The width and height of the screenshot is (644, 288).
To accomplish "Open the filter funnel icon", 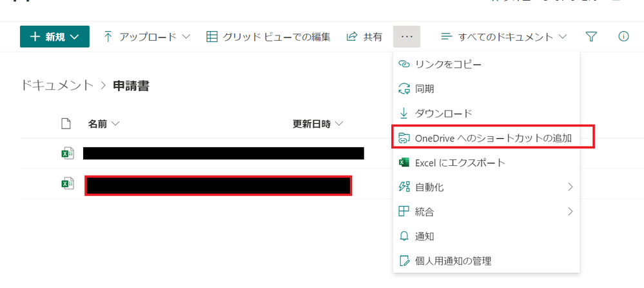I will [x=590, y=37].
